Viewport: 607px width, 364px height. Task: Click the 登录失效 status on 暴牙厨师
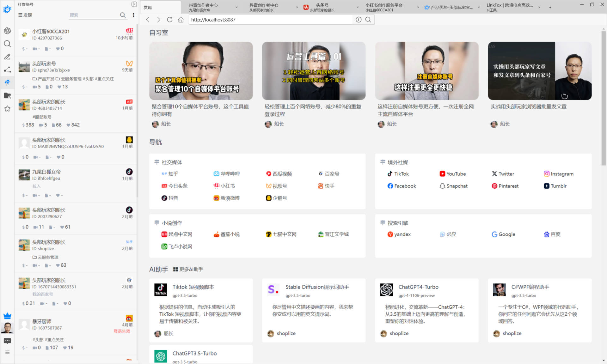tap(122, 331)
